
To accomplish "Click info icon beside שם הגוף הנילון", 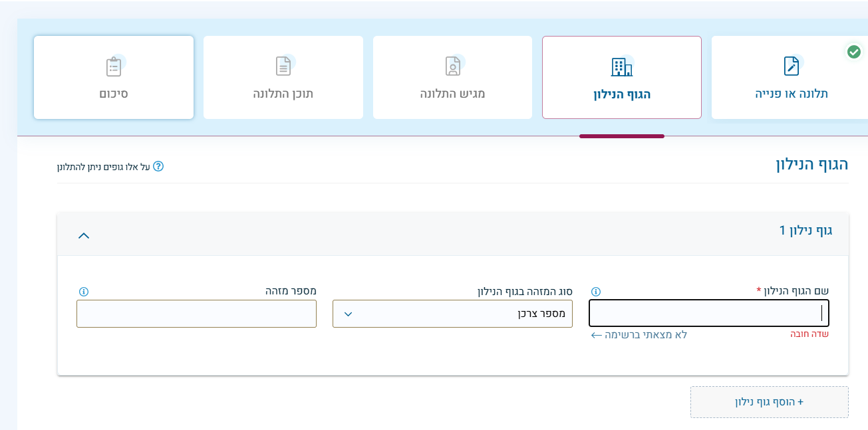I will point(596,292).
